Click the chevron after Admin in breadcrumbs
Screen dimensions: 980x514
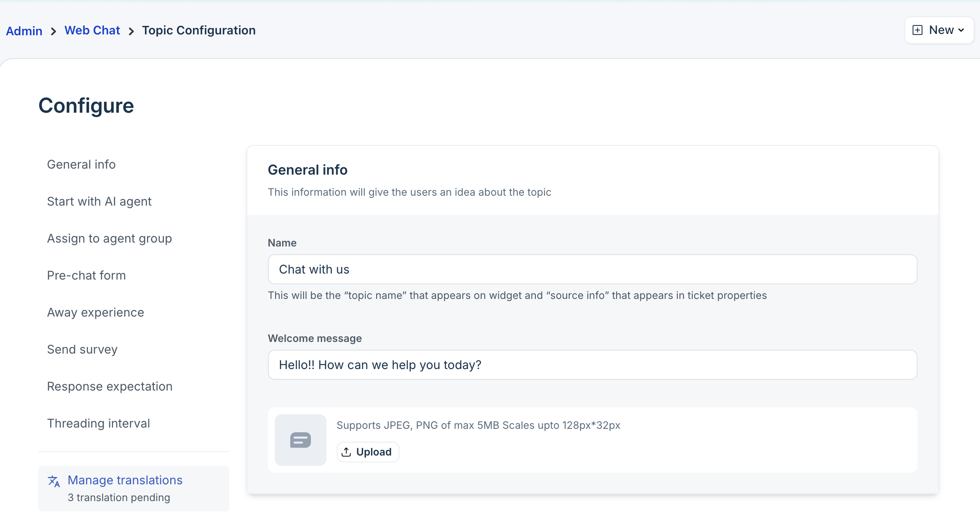click(53, 31)
